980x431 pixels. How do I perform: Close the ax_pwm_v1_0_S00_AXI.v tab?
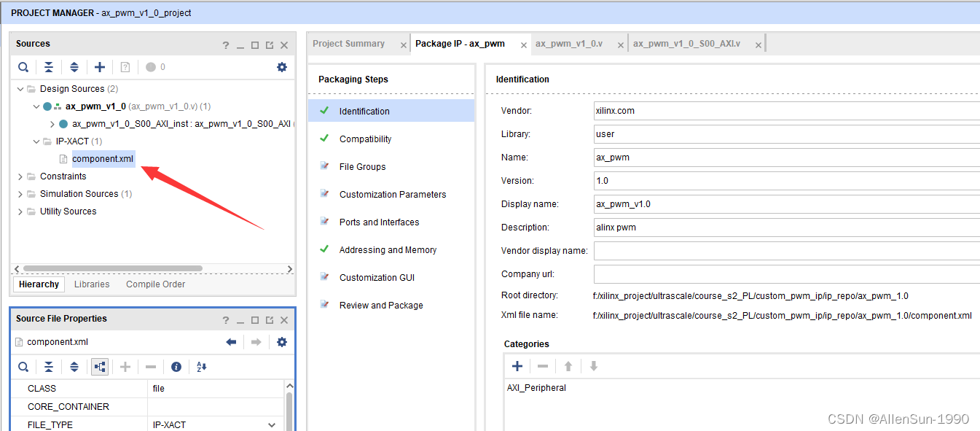click(758, 45)
